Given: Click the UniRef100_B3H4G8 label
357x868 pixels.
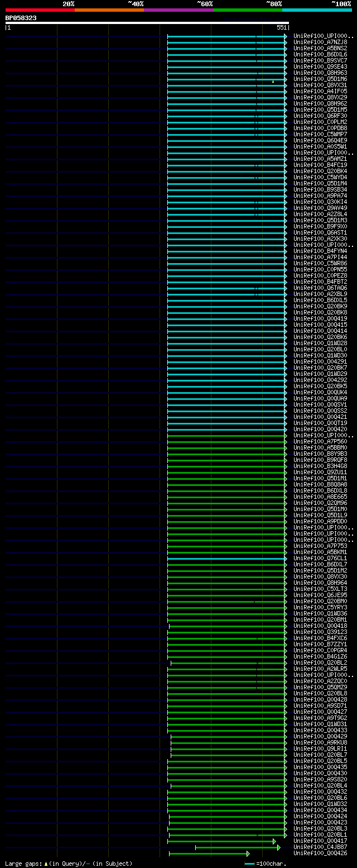Looking at the screenshot, I should (320, 466).
